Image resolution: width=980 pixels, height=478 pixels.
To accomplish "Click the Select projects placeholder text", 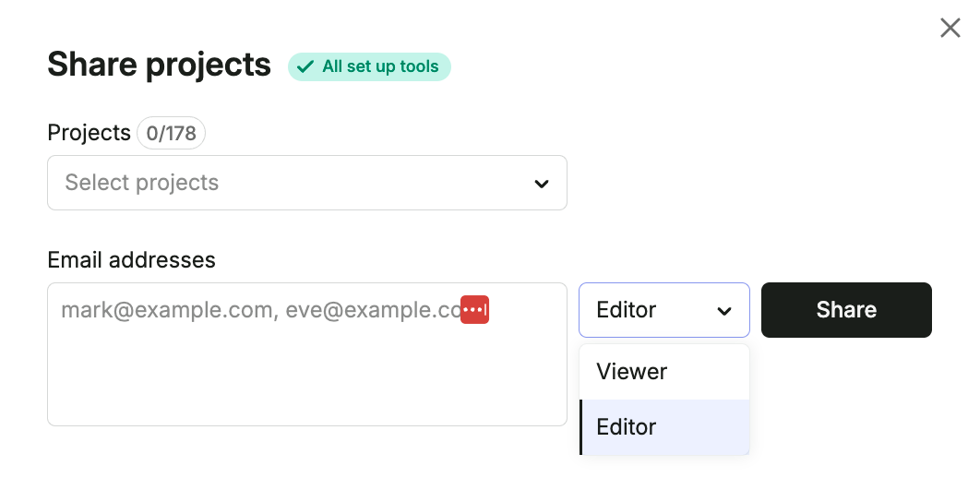I will pyautogui.click(x=142, y=183).
